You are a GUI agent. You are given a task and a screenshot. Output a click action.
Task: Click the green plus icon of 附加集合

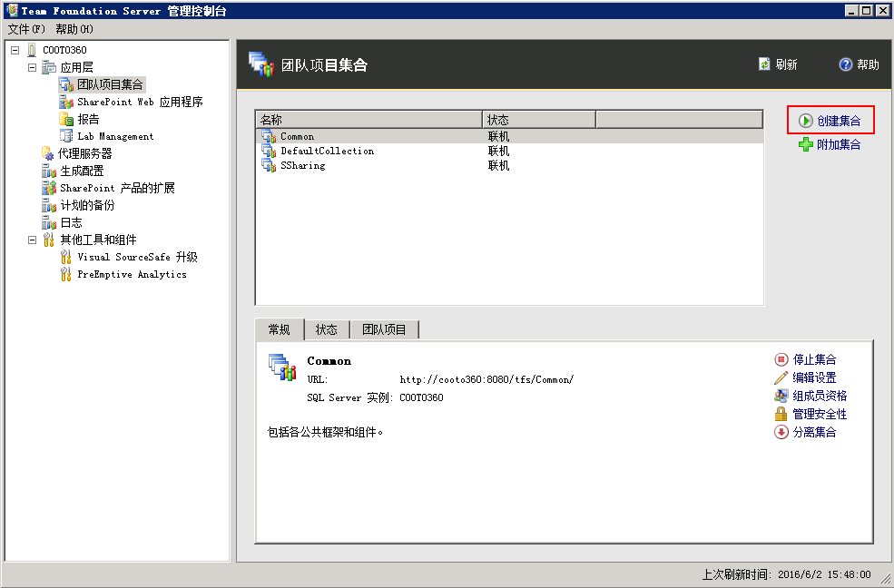806,144
